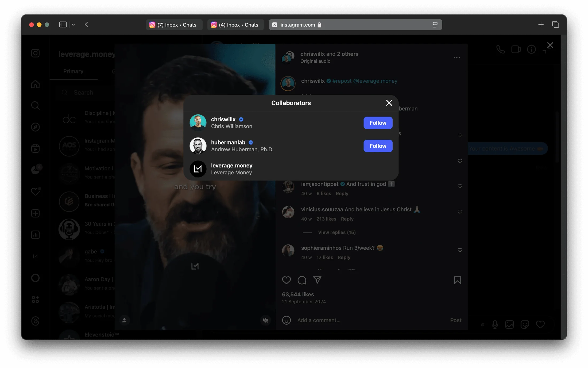Switch to (4) Inbox Chats tab
Viewport: 588px width, 368px height.
(x=235, y=25)
